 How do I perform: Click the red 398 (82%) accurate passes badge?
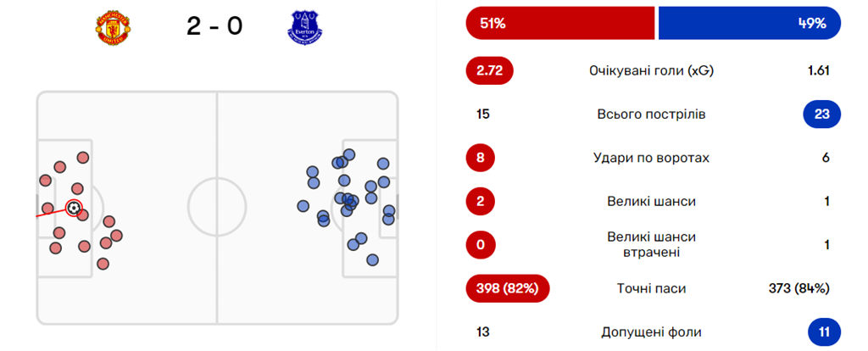[x=508, y=289]
